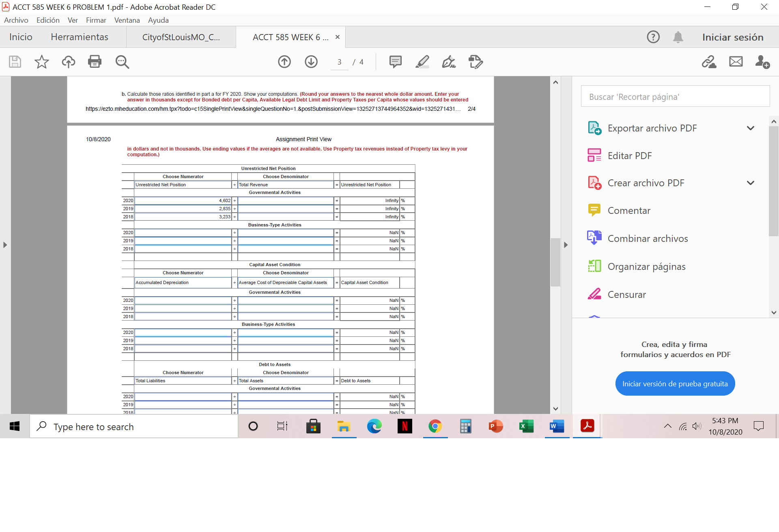Zoom out of the document
This screenshot has width=779, height=532.
pyautogui.click(x=122, y=62)
